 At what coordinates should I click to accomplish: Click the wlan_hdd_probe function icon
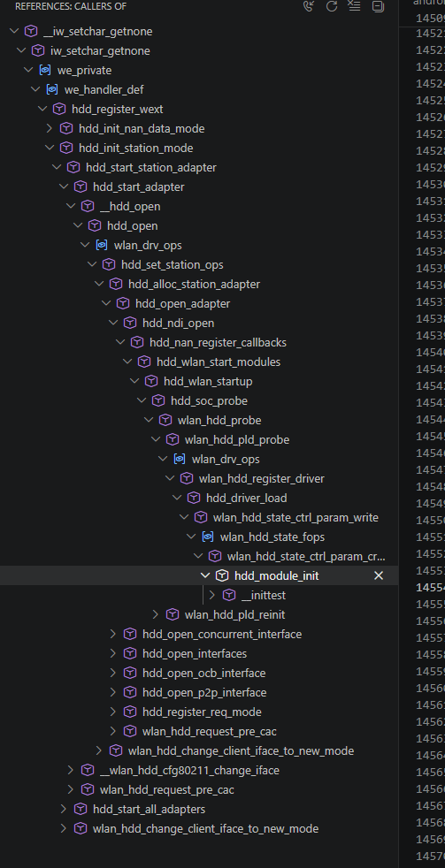point(165,420)
